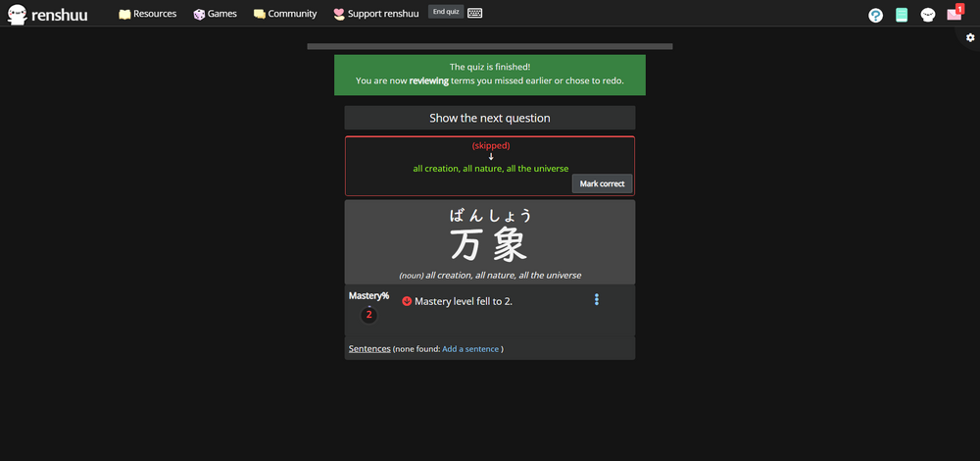Click the Games dice icon
This screenshot has height=461, width=980.
coord(199,14)
